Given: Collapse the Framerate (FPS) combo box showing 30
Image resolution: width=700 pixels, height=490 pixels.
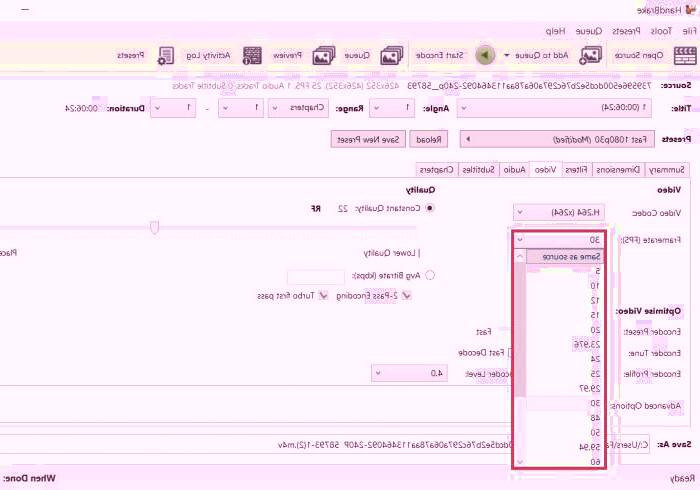Looking at the screenshot, I should pos(559,240).
